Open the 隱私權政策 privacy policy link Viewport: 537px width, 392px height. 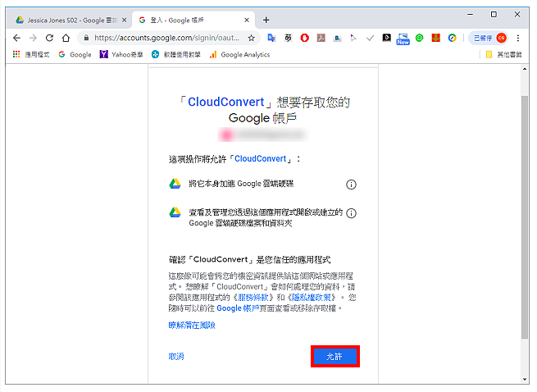311,297
